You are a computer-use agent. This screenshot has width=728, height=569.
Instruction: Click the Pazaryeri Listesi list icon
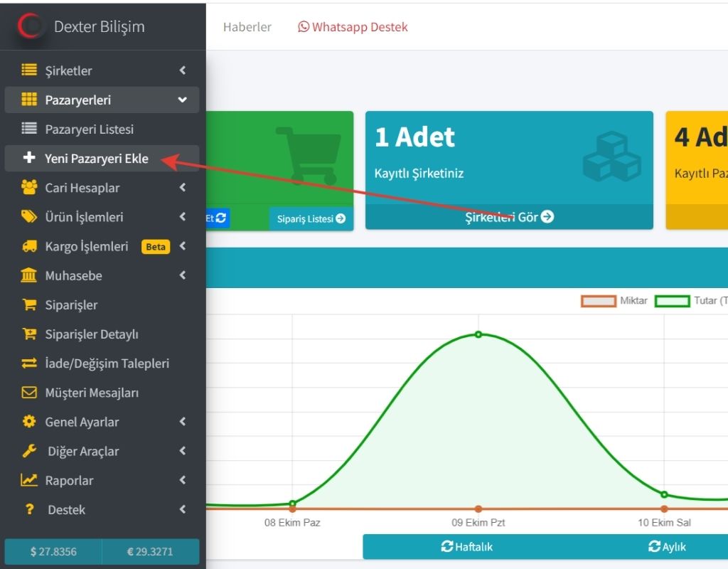[29, 129]
